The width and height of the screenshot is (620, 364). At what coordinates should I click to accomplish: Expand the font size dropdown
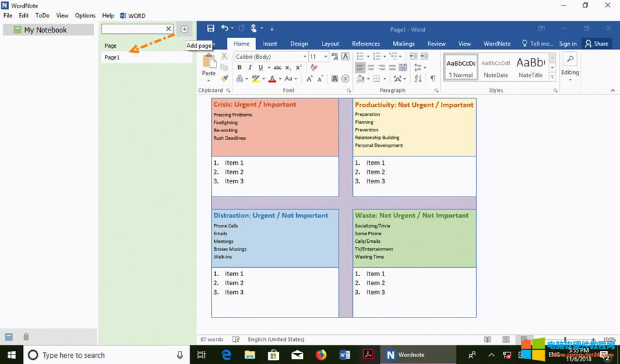pos(325,57)
